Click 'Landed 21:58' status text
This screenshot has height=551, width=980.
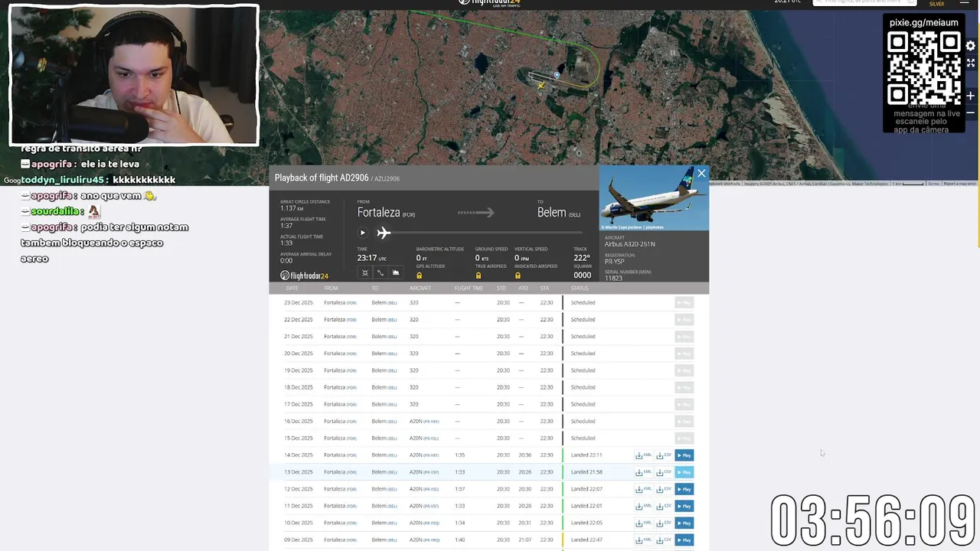[586, 472]
